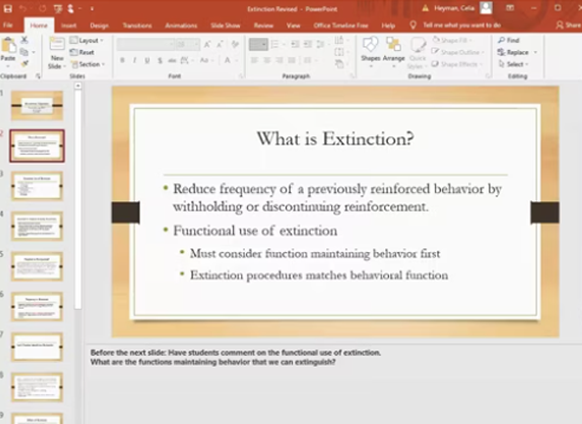582x424 pixels.
Task: Click the Align Text icon
Action: click(x=340, y=52)
